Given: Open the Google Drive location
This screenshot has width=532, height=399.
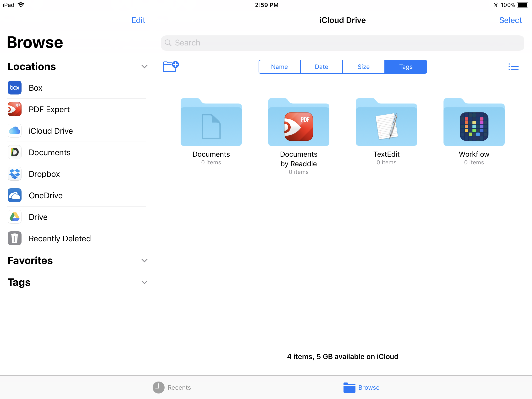Looking at the screenshot, I should tap(38, 217).
